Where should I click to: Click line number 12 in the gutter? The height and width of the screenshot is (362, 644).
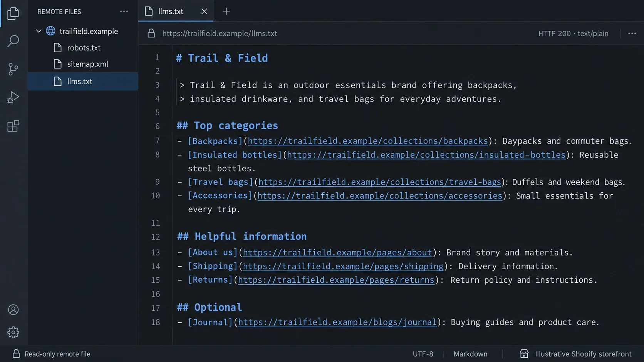[x=155, y=237]
